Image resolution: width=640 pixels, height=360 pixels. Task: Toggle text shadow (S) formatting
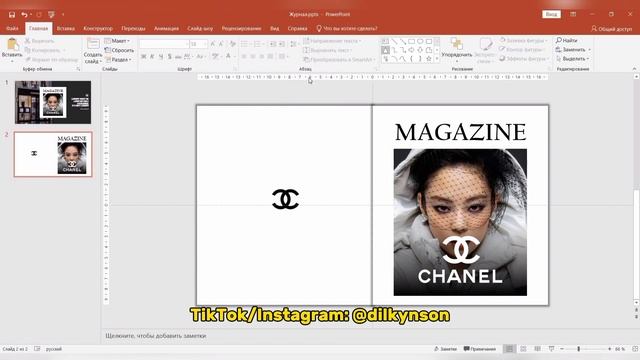click(x=169, y=57)
